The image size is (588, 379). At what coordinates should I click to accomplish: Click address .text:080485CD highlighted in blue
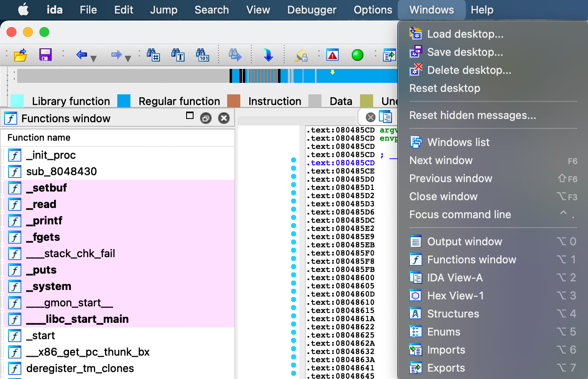(x=340, y=163)
